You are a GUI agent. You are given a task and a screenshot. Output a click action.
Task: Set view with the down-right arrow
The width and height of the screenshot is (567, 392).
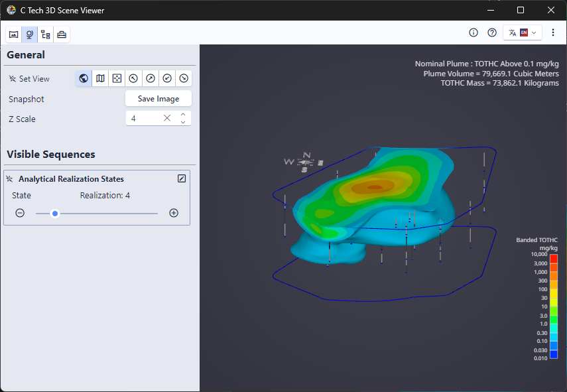click(184, 78)
